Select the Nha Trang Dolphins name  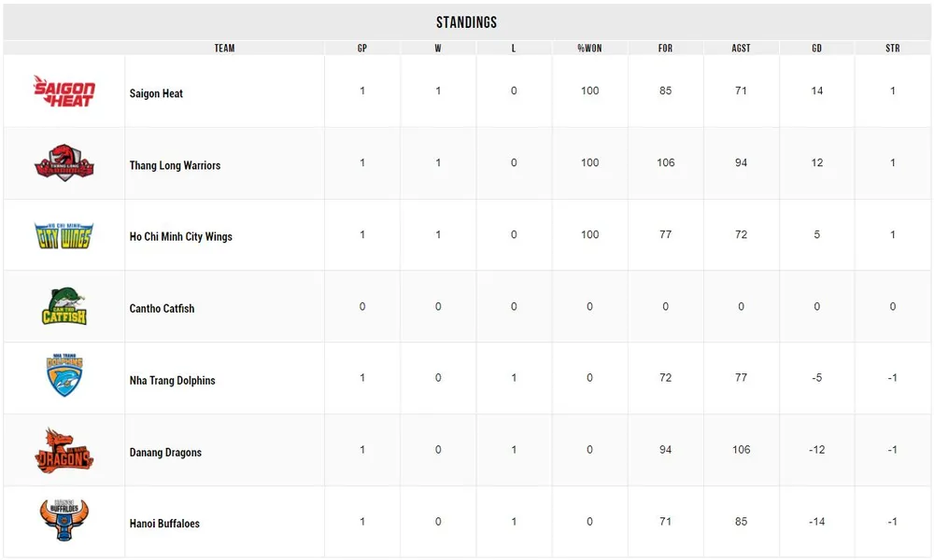[x=172, y=381]
